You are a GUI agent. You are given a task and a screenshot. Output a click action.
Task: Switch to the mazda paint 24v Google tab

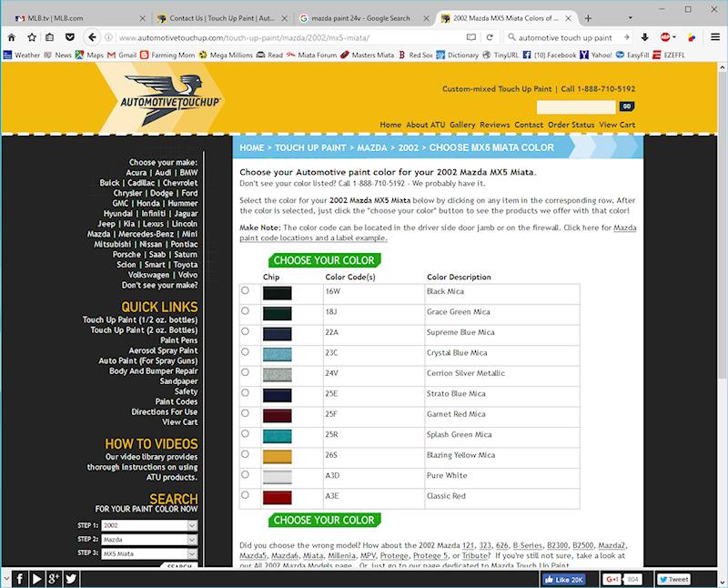tap(364, 18)
